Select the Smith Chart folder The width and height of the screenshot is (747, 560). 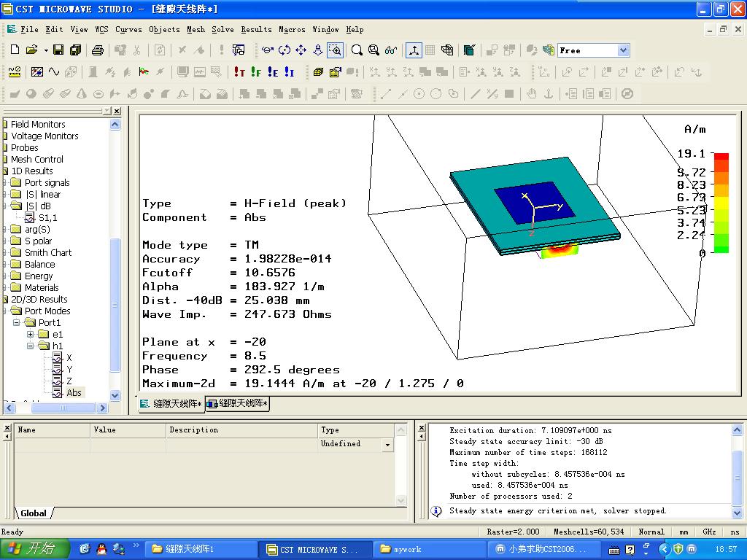[48, 253]
